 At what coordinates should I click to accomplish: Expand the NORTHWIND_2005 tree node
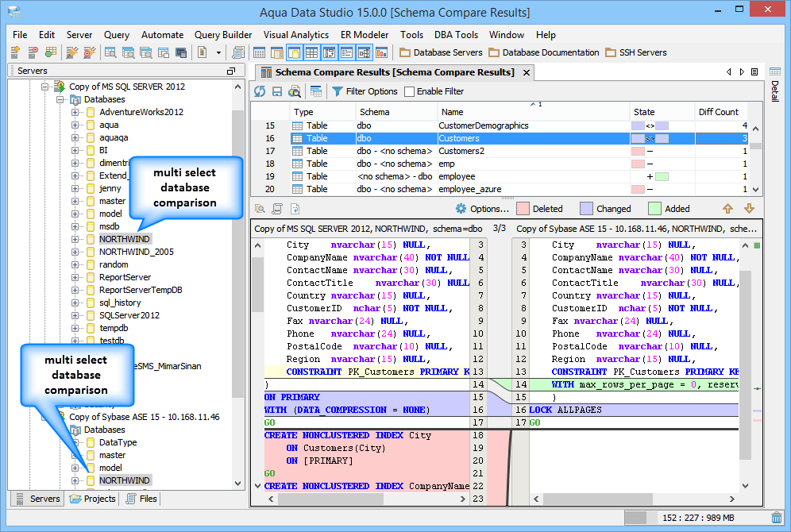pyautogui.click(x=75, y=252)
